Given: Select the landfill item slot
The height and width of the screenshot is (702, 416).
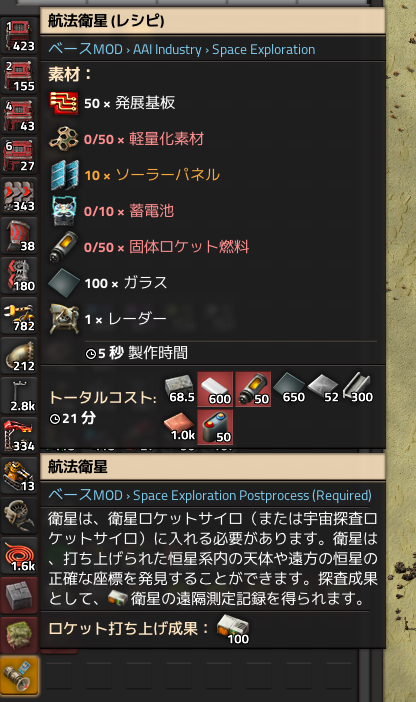Looking at the screenshot, I should click(x=19, y=636).
